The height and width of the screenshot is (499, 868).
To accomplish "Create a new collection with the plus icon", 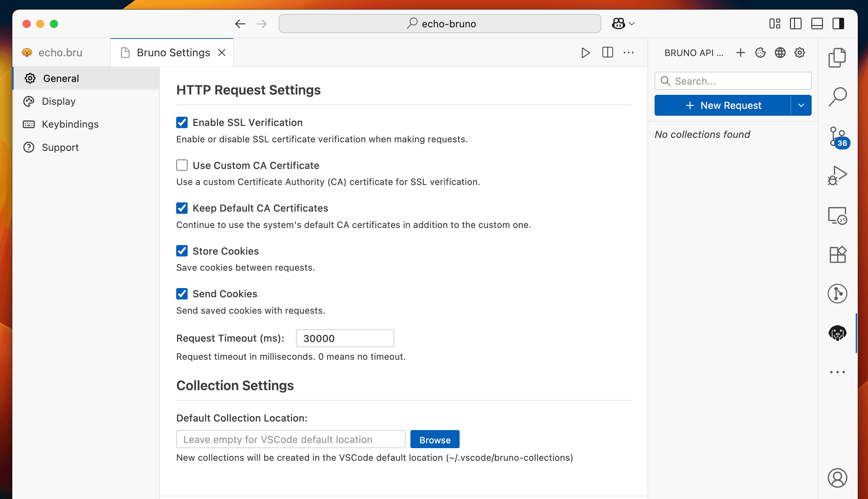I will pyautogui.click(x=741, y=53).
